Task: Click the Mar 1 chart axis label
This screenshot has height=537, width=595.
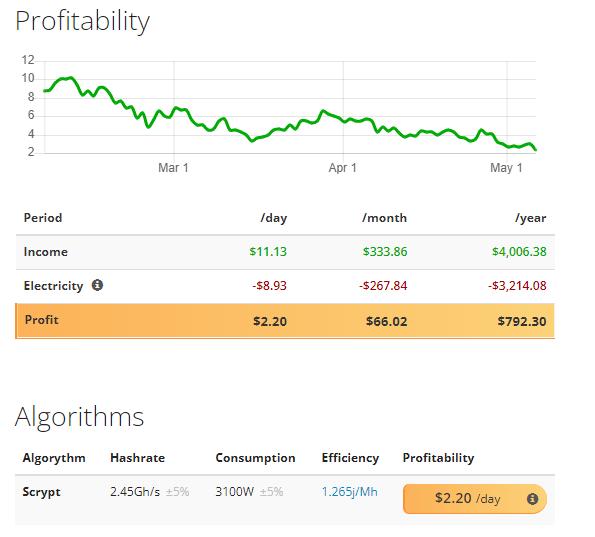Action: (173, 167)
